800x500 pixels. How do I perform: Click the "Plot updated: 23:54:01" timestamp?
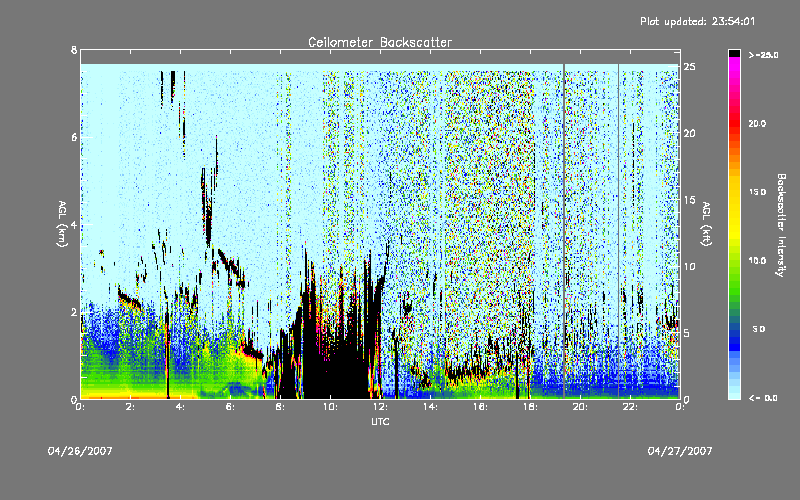click(697, 21)
